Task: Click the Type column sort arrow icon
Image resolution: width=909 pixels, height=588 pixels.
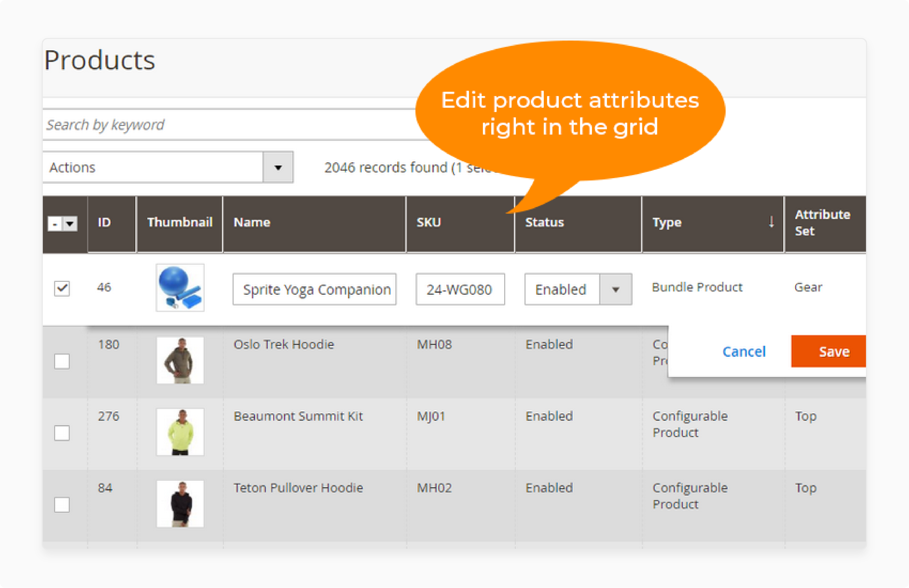Action: click(x=772, y=221)
